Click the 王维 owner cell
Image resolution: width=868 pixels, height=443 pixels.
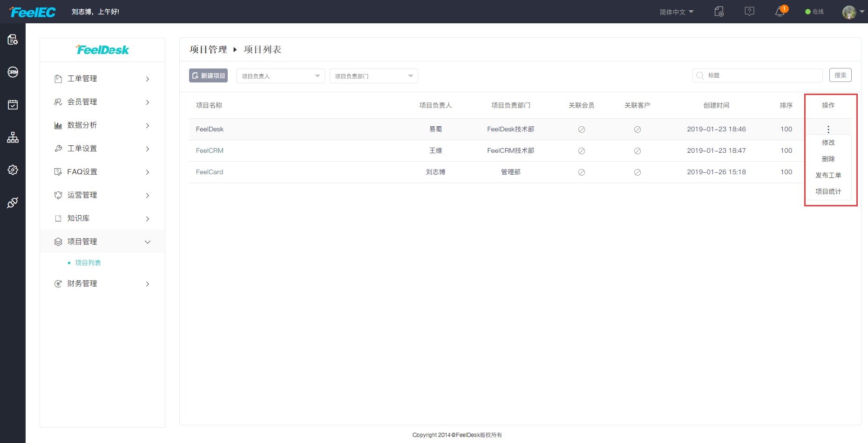tap(435, 150)
